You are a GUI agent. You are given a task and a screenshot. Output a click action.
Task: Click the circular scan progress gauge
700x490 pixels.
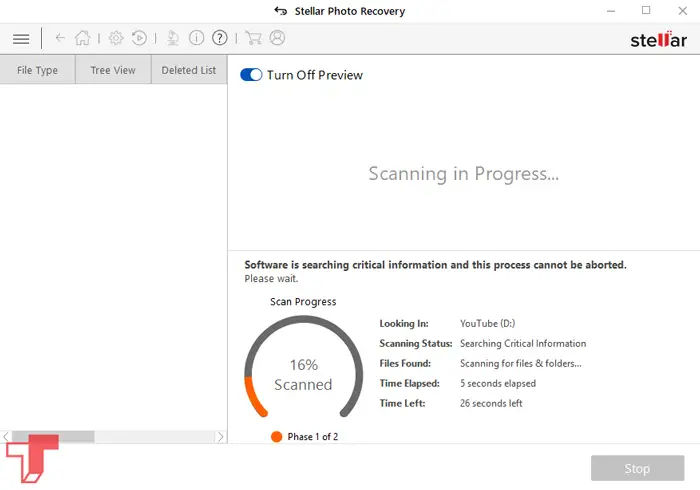point(304,367)
